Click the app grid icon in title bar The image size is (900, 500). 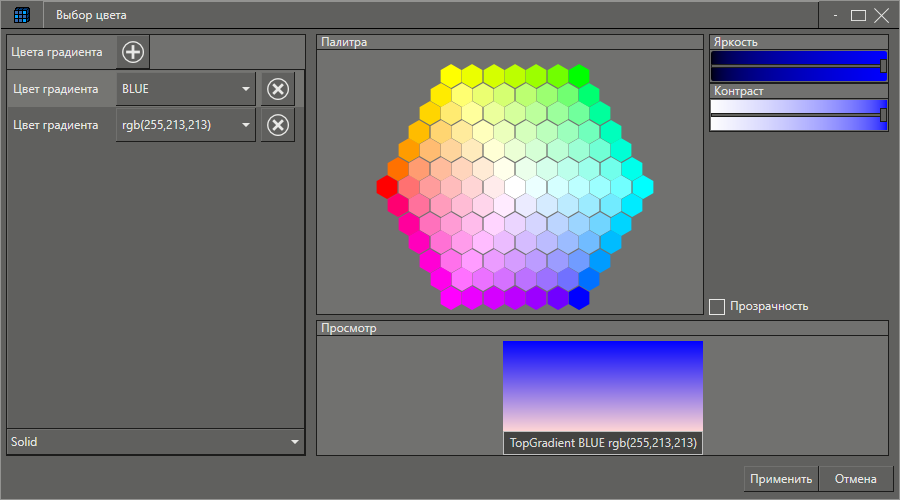(x=21, y=15)
